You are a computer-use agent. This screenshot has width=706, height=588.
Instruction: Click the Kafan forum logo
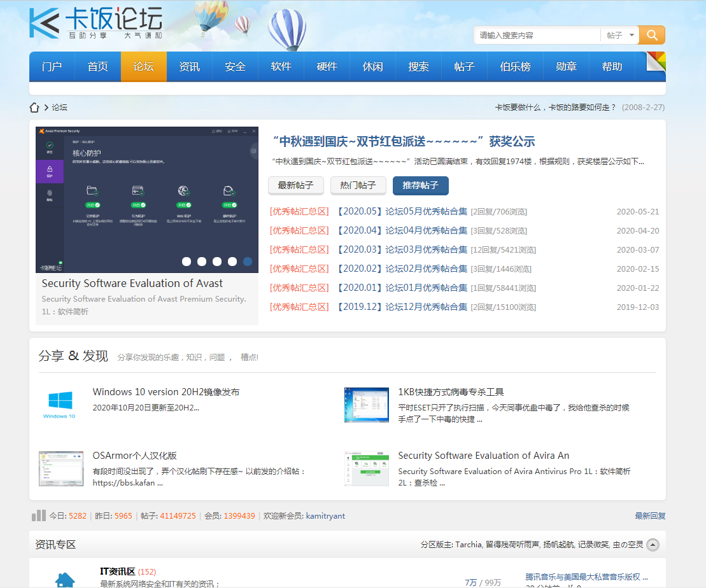(95, 24)
